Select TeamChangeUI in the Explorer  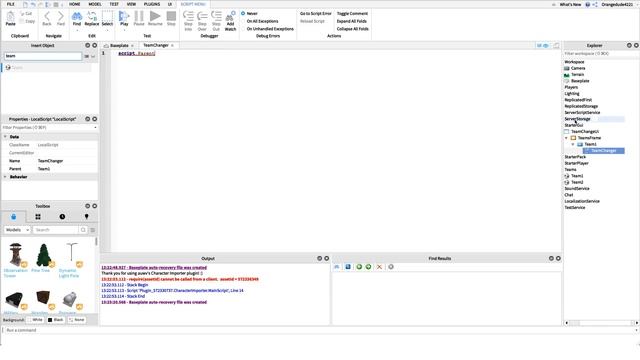(x=585, y=131)
